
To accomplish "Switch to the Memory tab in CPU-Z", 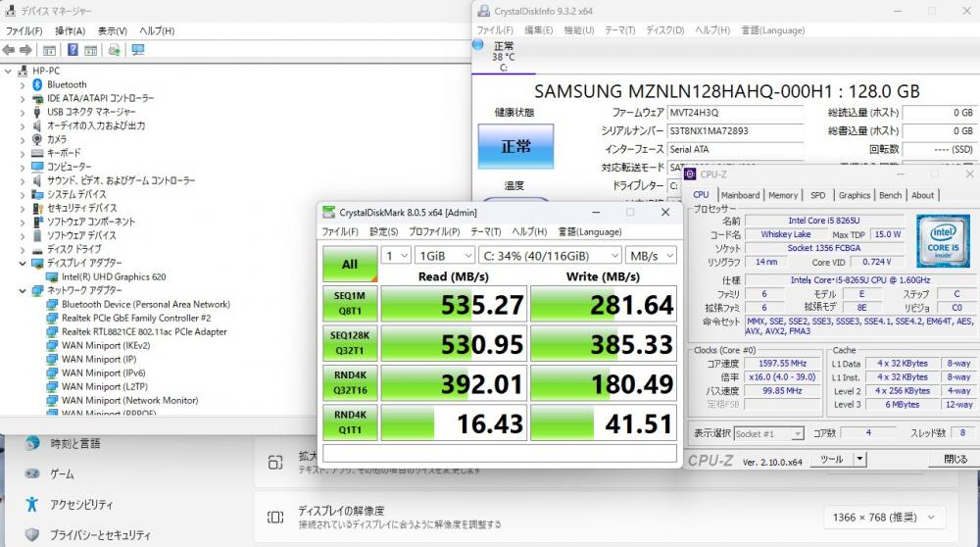I will (782, 195).
